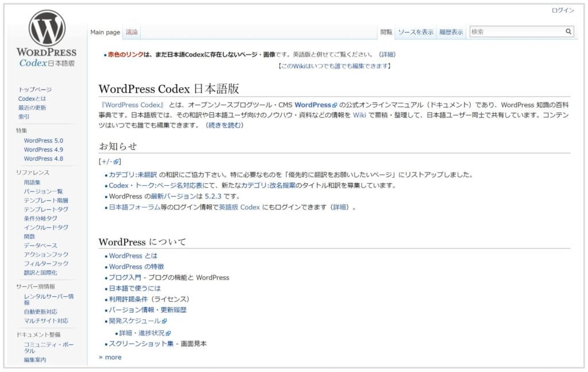
Task: Click the 最新バージョン link
Action: pyautogui.click(x=173, y=196)
